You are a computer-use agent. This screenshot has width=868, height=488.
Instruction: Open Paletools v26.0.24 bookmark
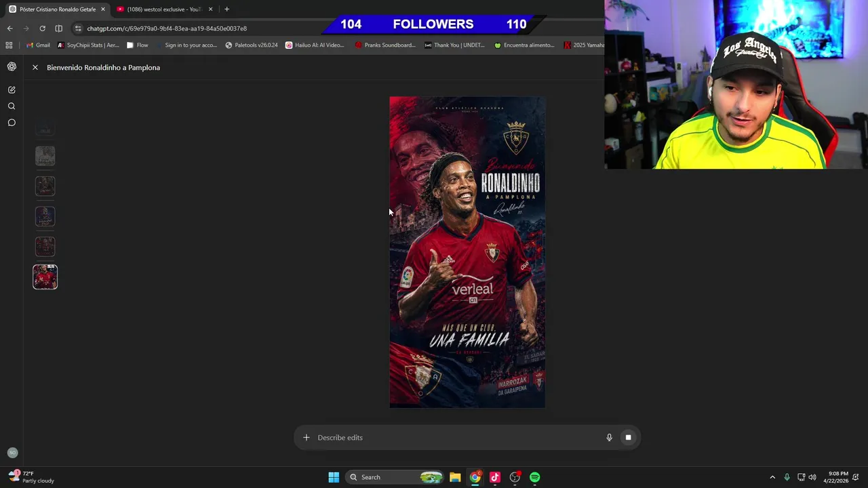click(251, 45)
